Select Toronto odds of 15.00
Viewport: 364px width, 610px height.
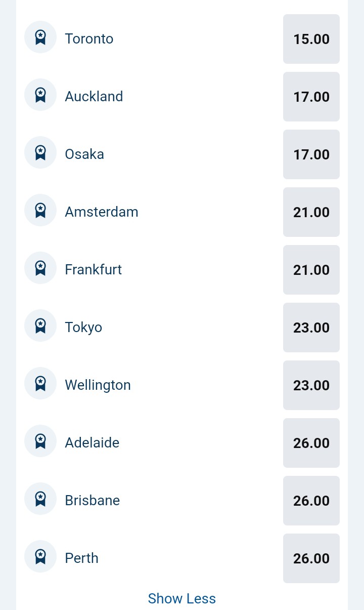(x=311, y=39)
